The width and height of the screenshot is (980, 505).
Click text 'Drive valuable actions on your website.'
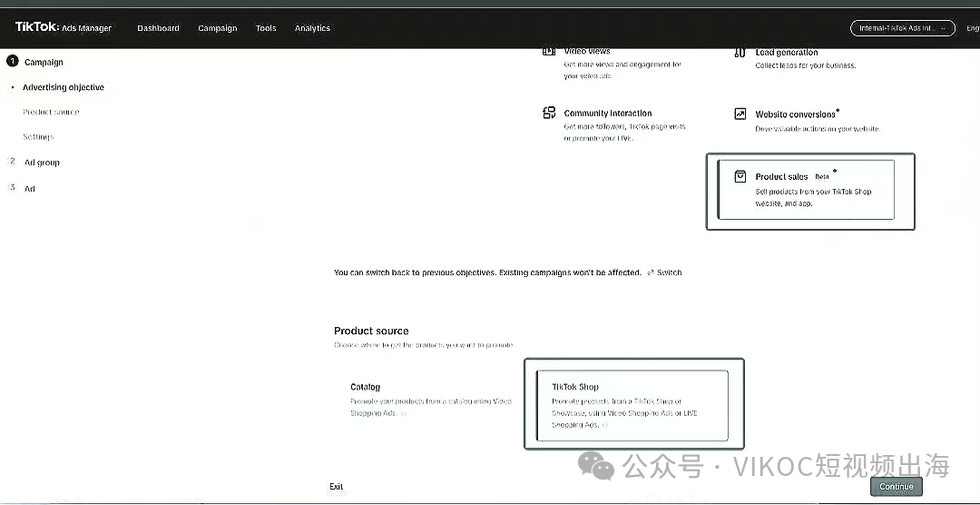(818, 129)
